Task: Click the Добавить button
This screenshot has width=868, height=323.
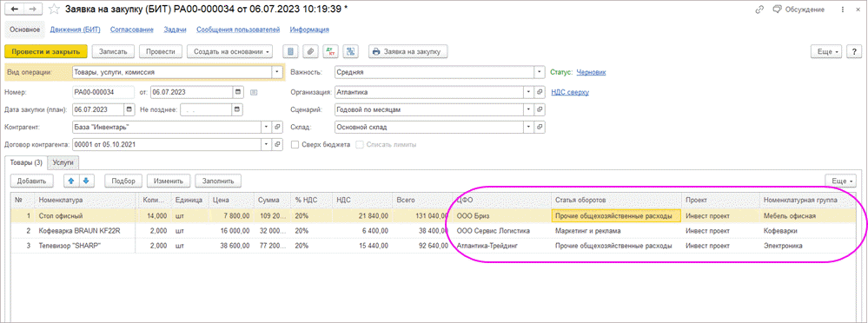Action: pos(32,181)
